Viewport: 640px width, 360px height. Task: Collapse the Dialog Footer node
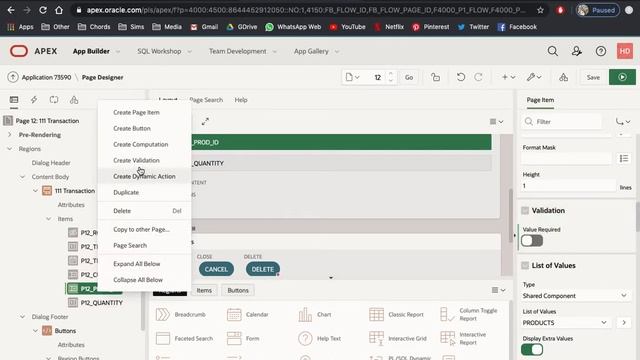pyautogui.click(x=23, y=317)
